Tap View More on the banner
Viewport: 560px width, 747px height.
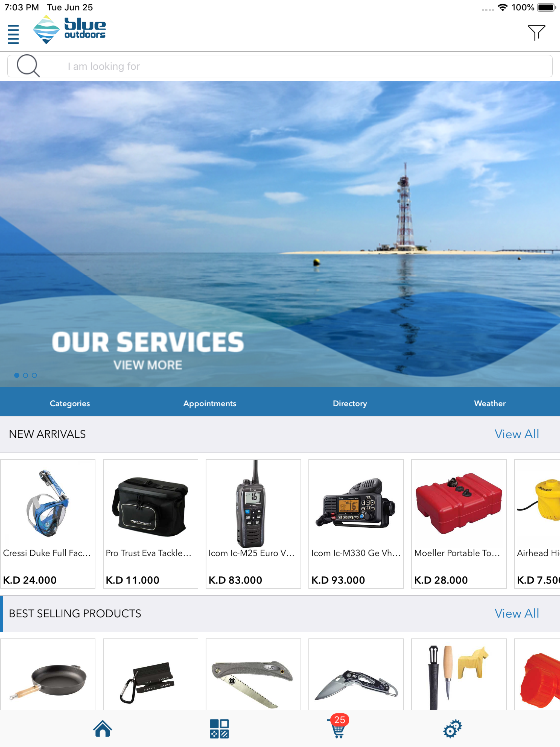click(148, 365)
